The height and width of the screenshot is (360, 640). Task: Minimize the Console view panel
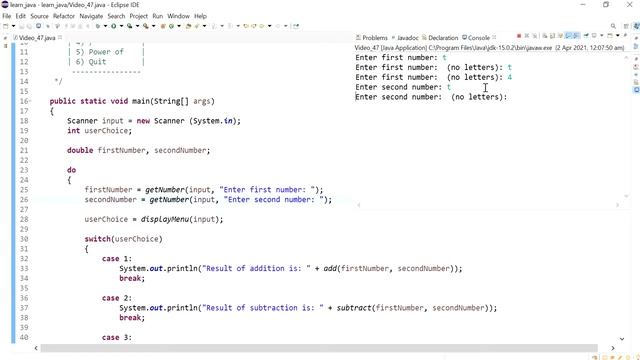625,35
